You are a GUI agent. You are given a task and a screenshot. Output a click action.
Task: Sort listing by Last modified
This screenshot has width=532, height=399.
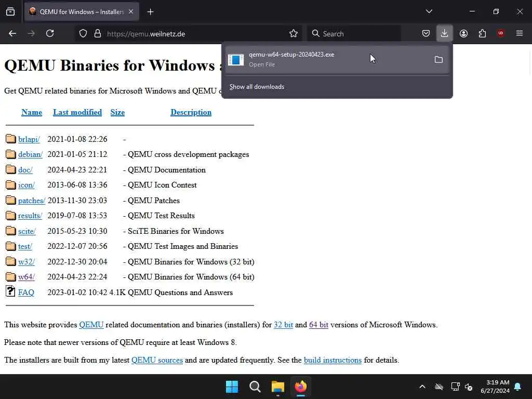(x=77, y=112)
